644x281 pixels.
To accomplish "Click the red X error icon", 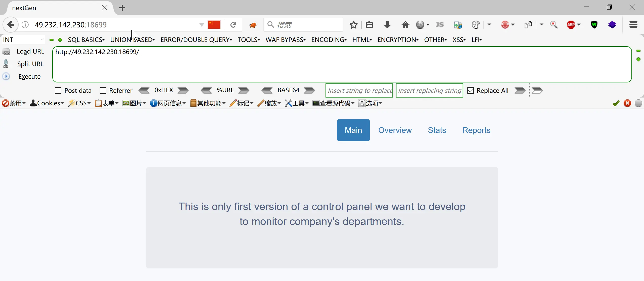I will (x=627, y=103).
